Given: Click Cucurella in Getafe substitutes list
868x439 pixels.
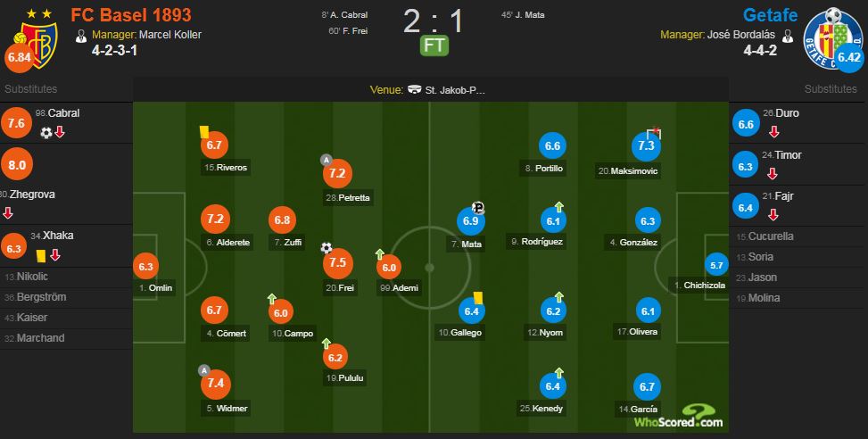Looking at the screenshot, I should pos(772,236).
